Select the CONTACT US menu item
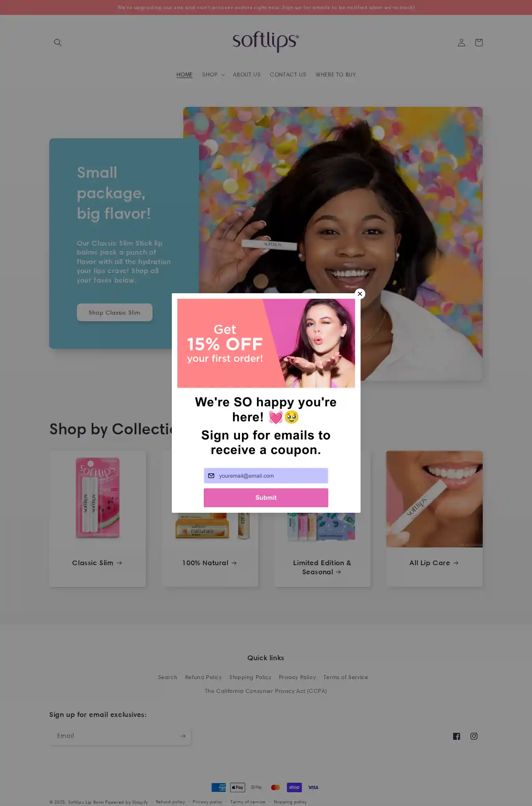 [x=288, y=74]
